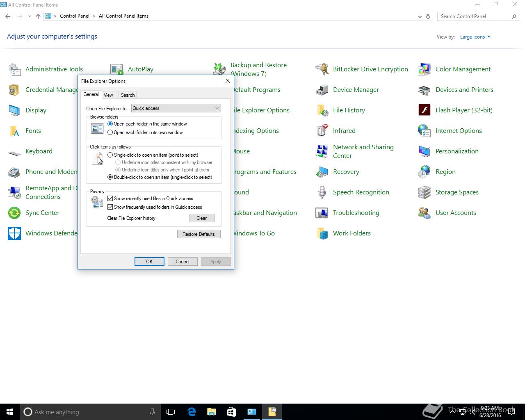Open the File History icon
The width and height of the screenshot is (525, 420).
[322, 110]
